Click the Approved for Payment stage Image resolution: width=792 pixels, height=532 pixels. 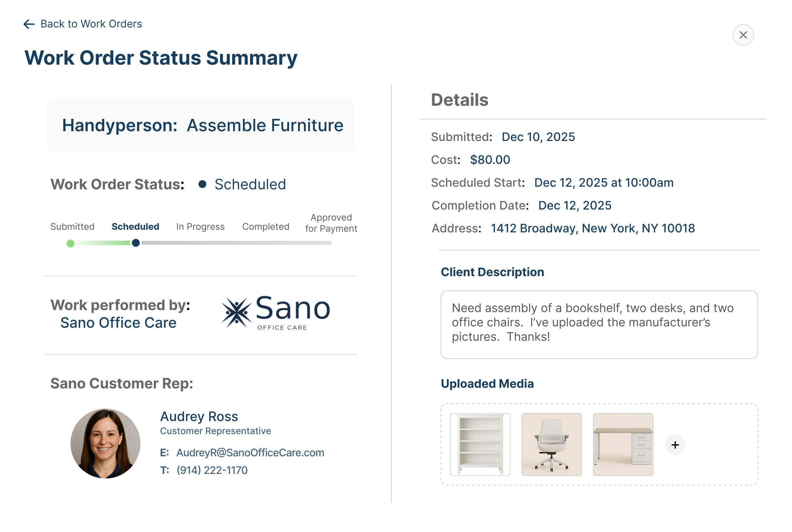(331, 223)
